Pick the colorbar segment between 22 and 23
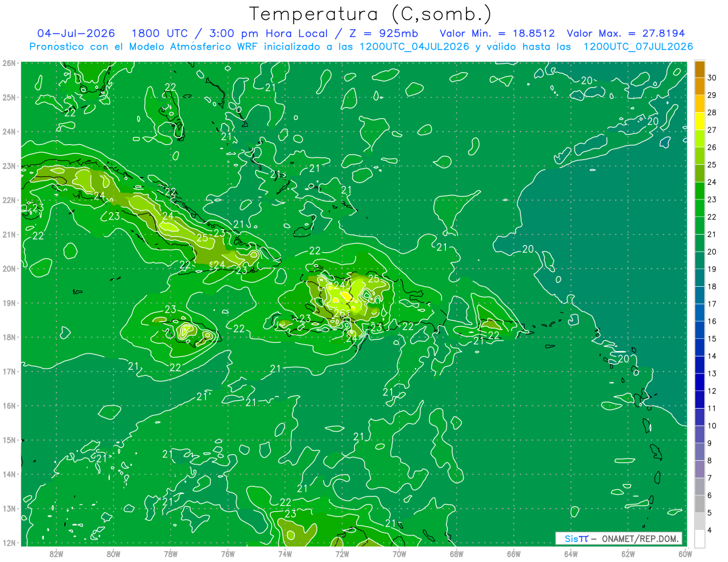Viewport: 728px width, 562px height. pos(699,208)
